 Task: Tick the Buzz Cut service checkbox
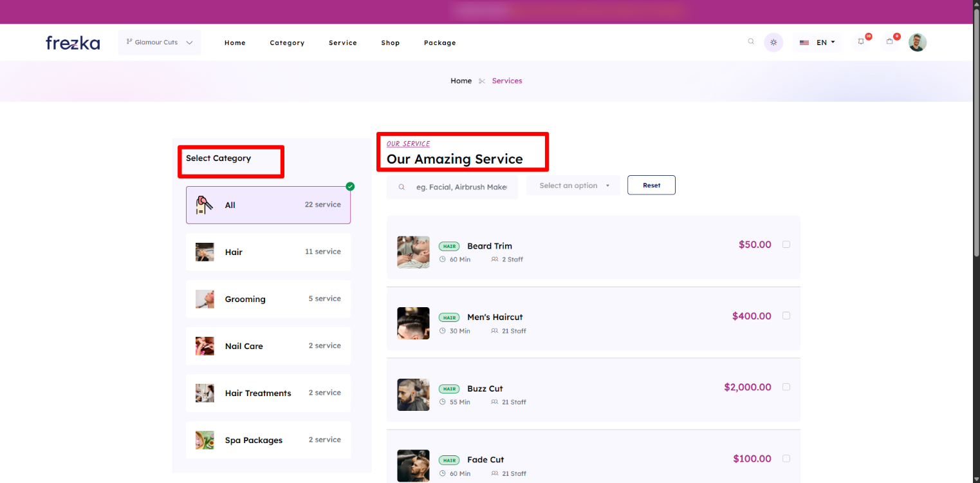pos(786,387)
